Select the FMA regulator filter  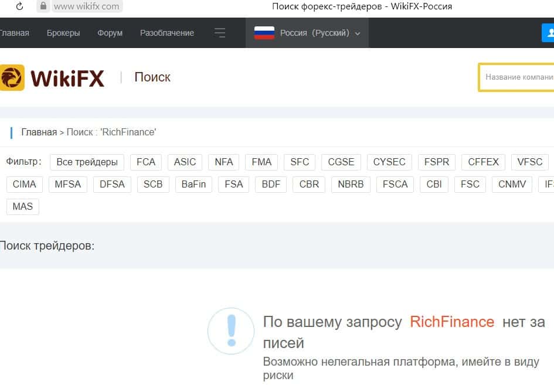(261, 162)
